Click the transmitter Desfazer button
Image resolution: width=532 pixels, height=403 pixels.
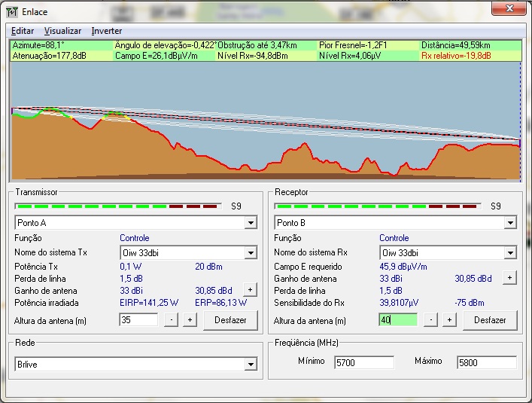pos(230,320)
